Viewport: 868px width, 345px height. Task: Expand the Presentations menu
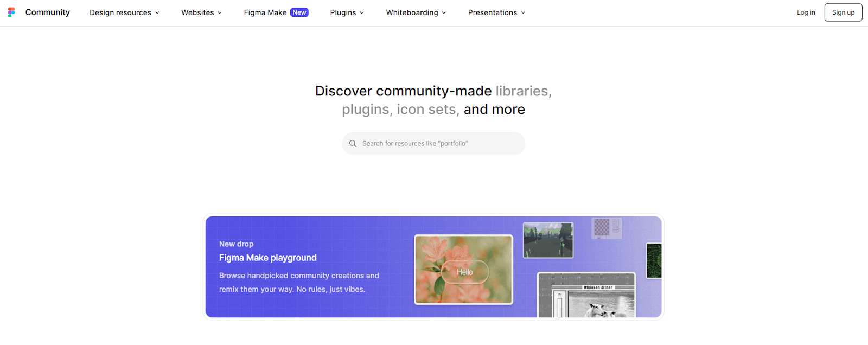pyautogui.click(x=496, y=12)
